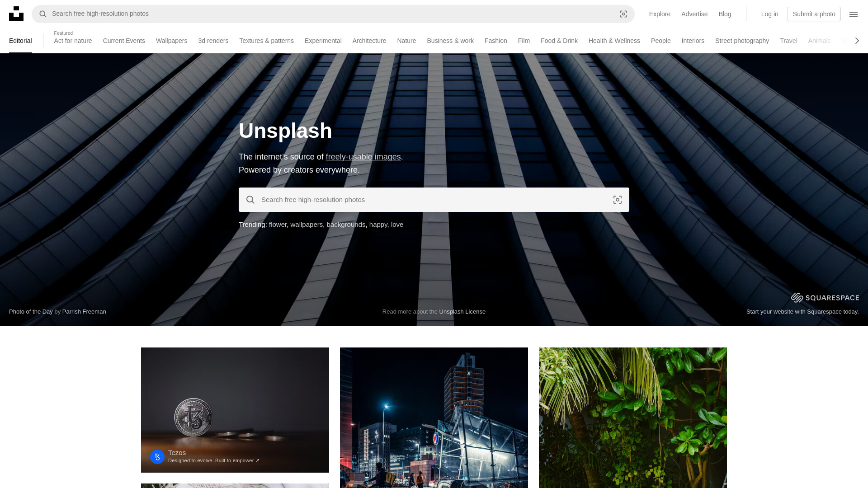Image resolution: width=868 pixels, height=488 pixels.
Task: Open Current Events category
Action: [124, 41]
